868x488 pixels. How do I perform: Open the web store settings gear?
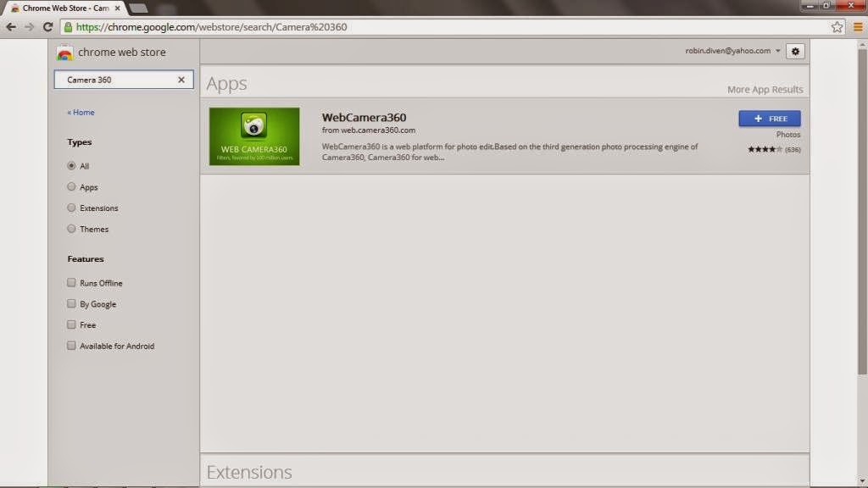pos(795,51)
